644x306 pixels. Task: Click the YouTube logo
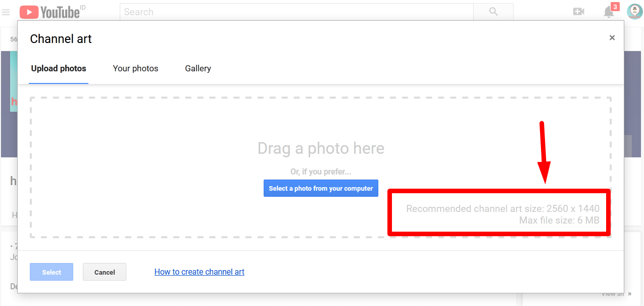pyautogui.click(x=50, y=12)
